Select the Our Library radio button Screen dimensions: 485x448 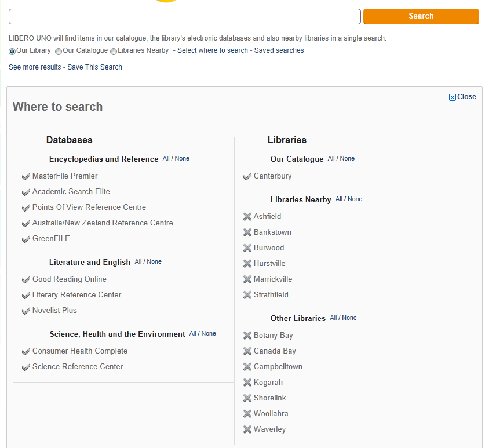pos(12,52)
